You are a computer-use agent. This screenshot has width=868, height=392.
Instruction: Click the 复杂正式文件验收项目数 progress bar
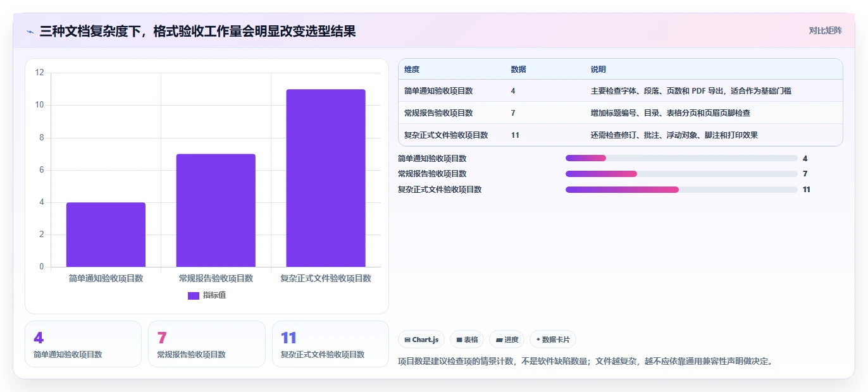681,190
